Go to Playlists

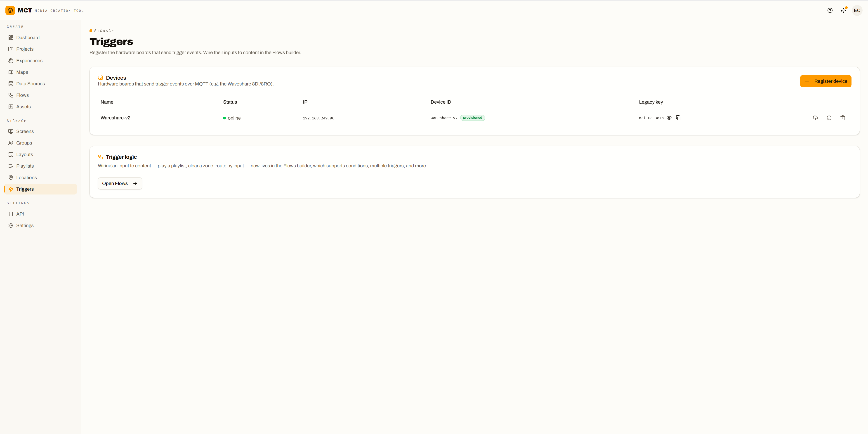pyautogui.click(x=40, y=166)
